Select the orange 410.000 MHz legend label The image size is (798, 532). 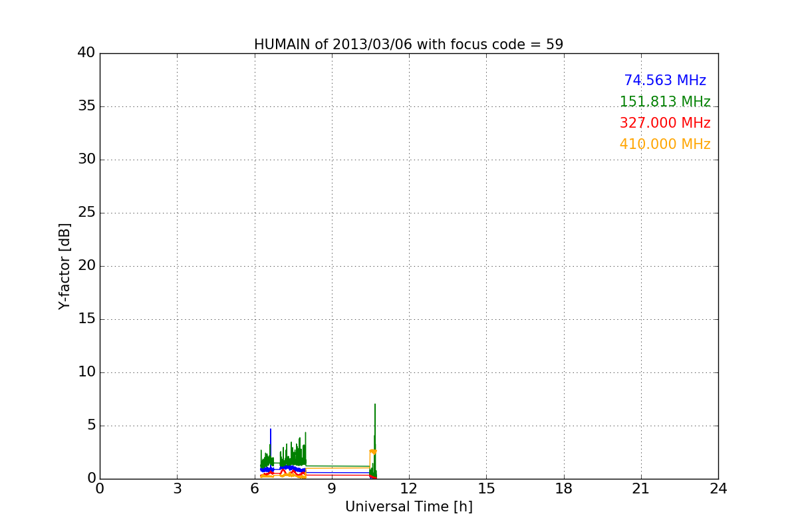(x=664, y=144)
